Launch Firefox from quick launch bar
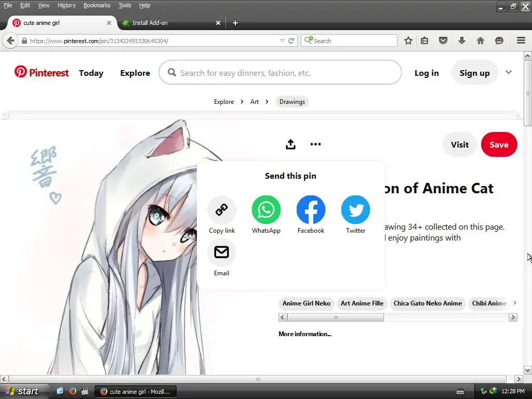The height and width of the screenshot is (399, 532). (x=72, y=391)
